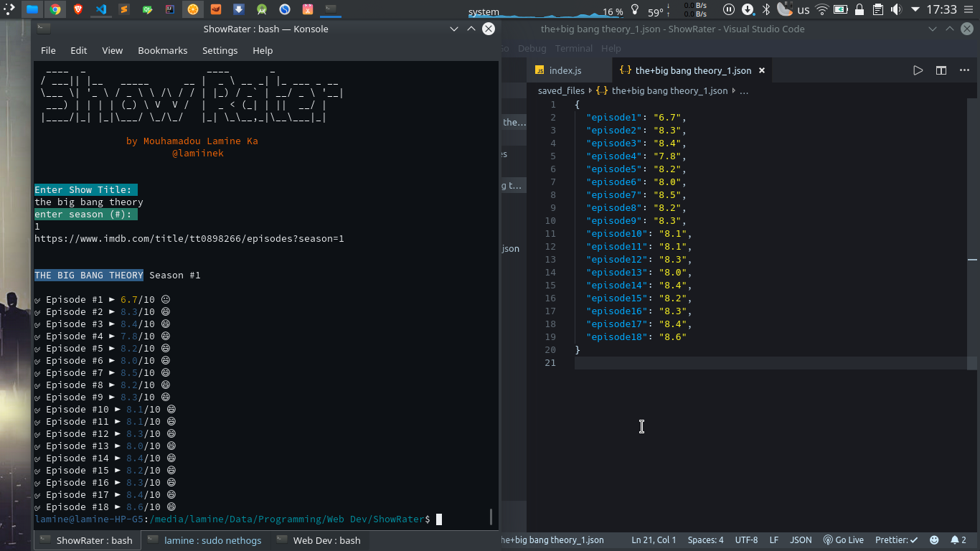
Task: Click the saved_files breadcrumb folder
Action: (561, 90)
